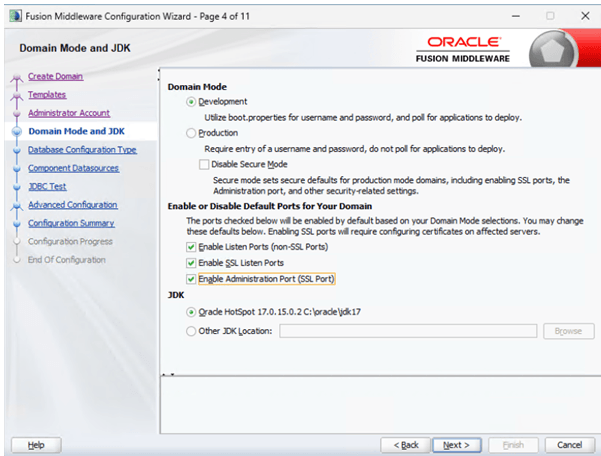Uncheck Enable SSL Listen Ports
Viewport: 601px width, 456px height.
click(191, 263)
